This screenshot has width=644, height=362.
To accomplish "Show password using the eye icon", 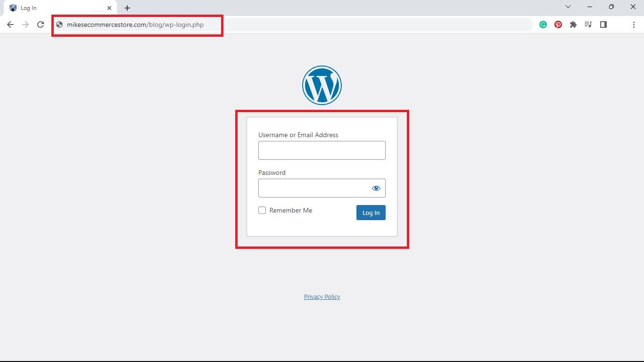I will pos(376,188).
